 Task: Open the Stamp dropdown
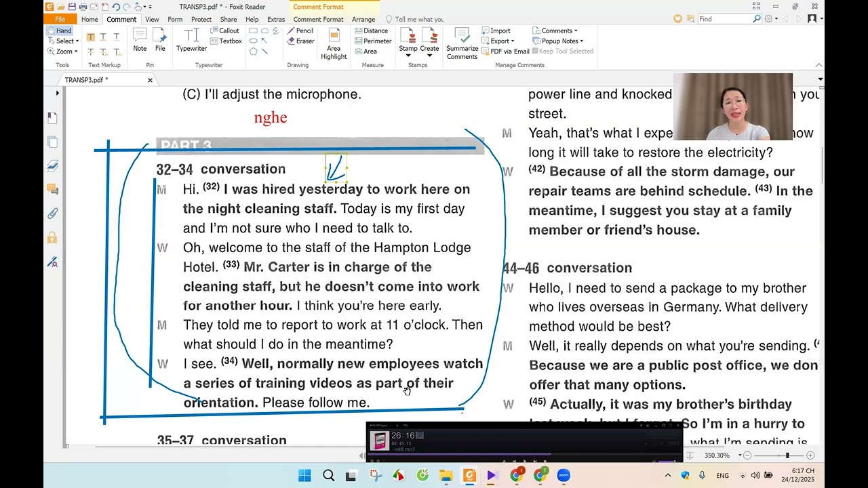pyautogui.click(x=408, y=44)
